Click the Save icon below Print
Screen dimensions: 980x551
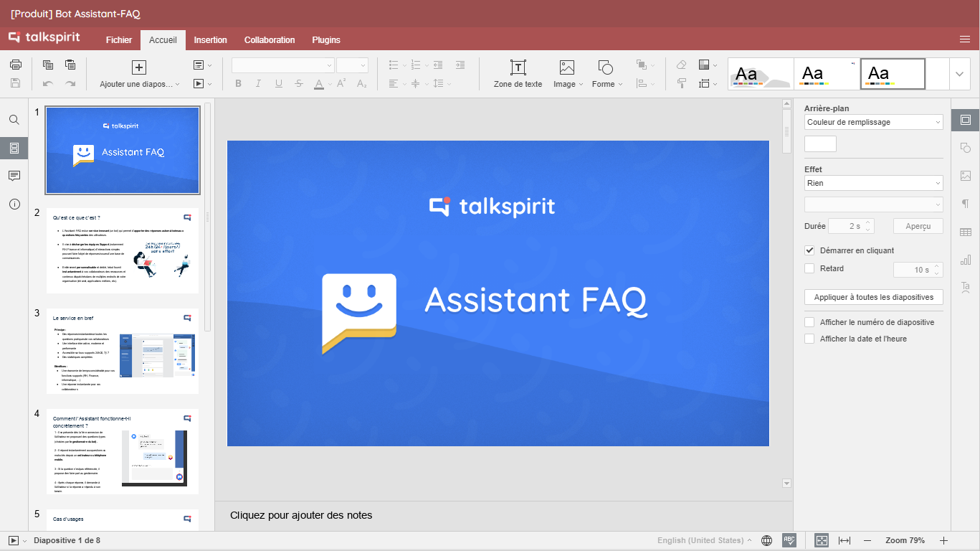[16, 83]
